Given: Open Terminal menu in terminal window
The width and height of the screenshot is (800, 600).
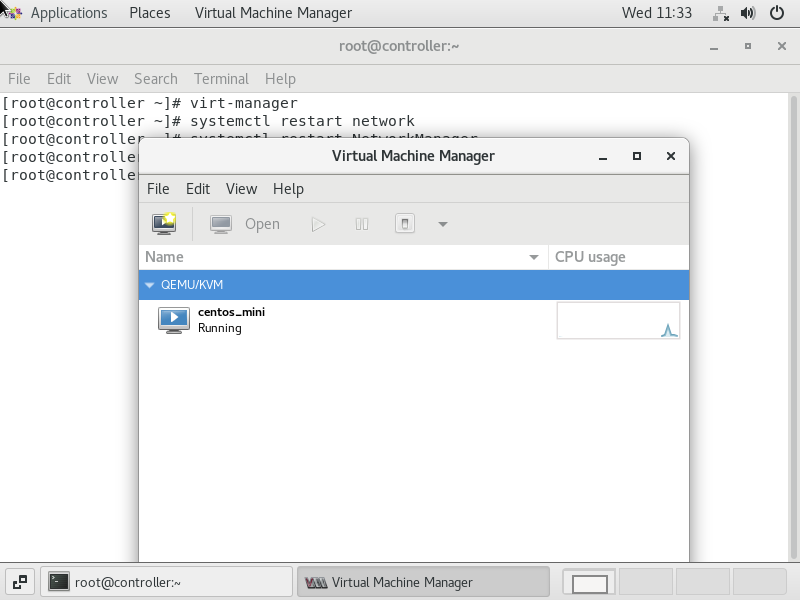Looking at the screenshot, I should 221,79.
